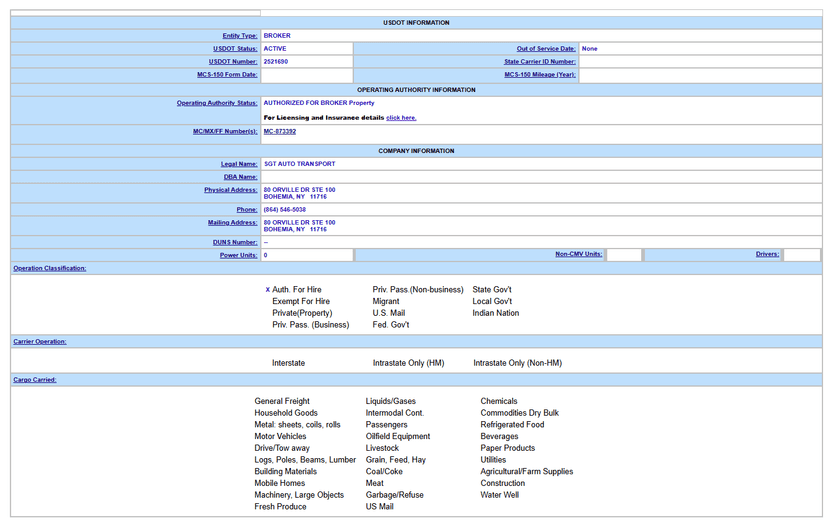The image size is (828, 523).
Task: Open MCS-150 Mileage (Year) link
Action: pos(540,75)
